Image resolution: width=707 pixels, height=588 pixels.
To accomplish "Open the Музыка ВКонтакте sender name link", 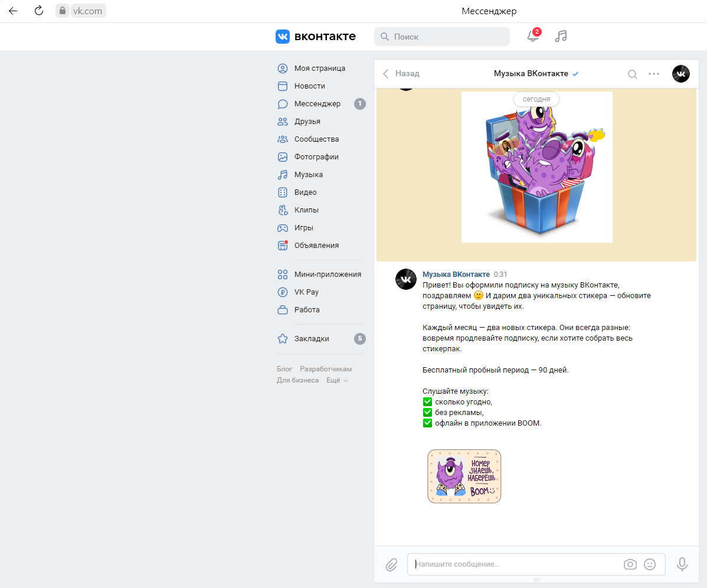I will coord(456,274).
